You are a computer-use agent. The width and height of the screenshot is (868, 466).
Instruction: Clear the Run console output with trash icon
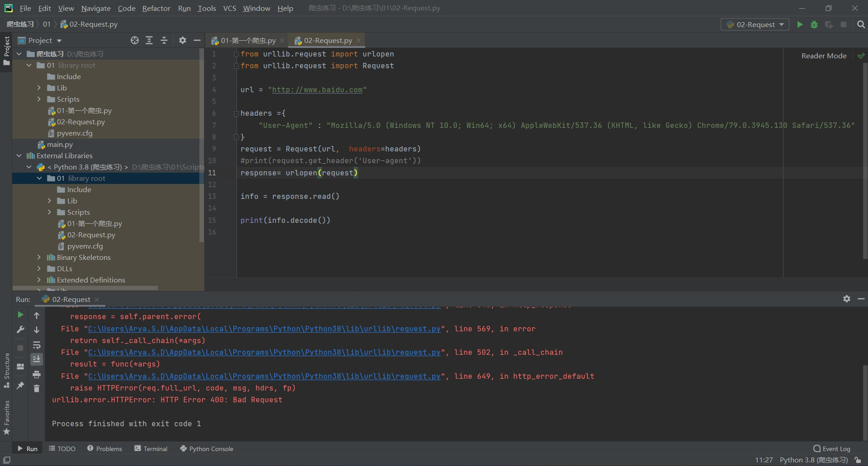pyautogui.click(x=37, y=388)
